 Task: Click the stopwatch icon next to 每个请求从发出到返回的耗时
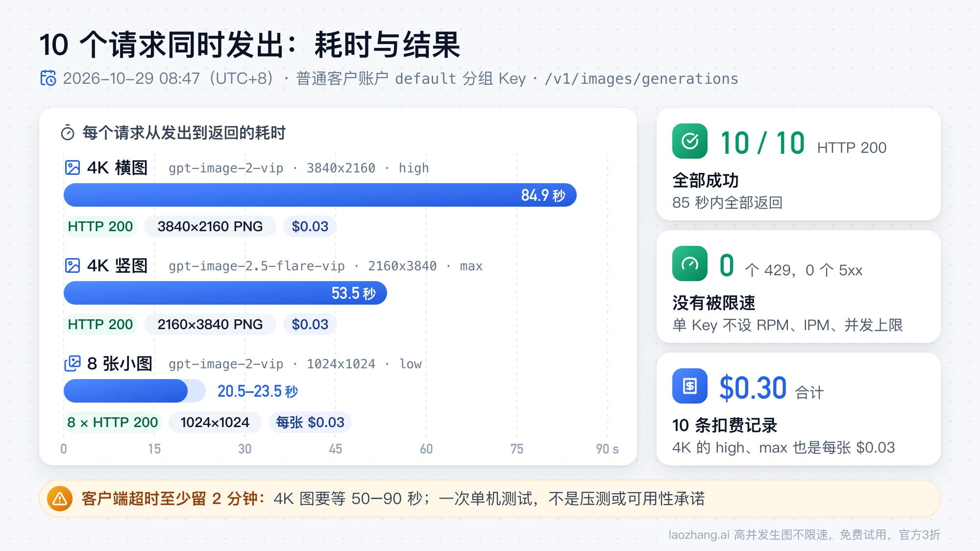point(68,133)
